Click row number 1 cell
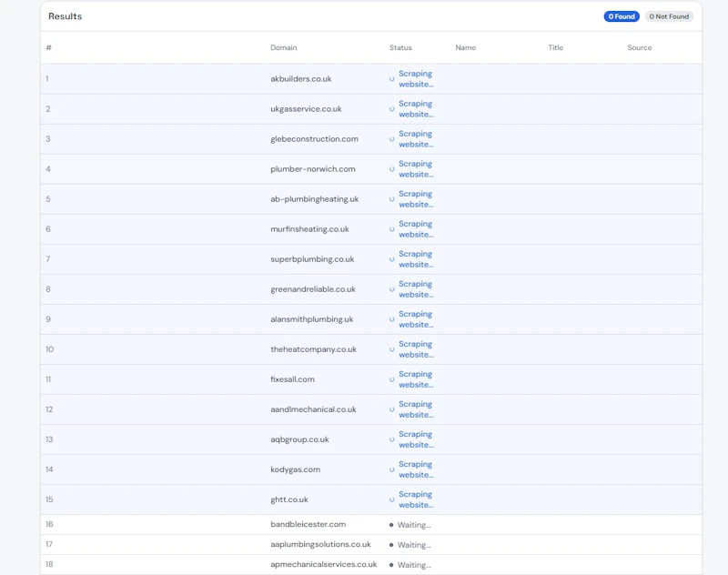728x575 pixels. click(47, 79)
